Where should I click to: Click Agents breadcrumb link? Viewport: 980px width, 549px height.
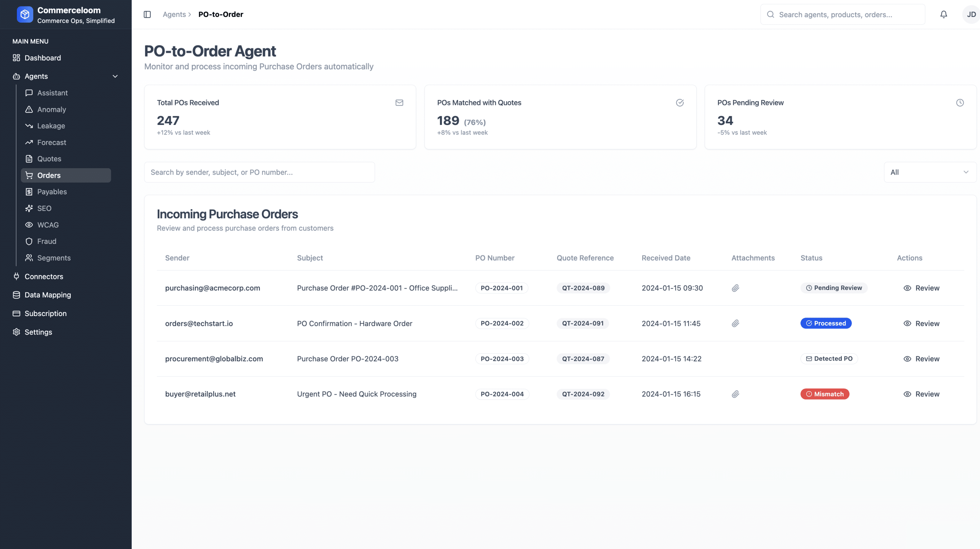point(174,15)
